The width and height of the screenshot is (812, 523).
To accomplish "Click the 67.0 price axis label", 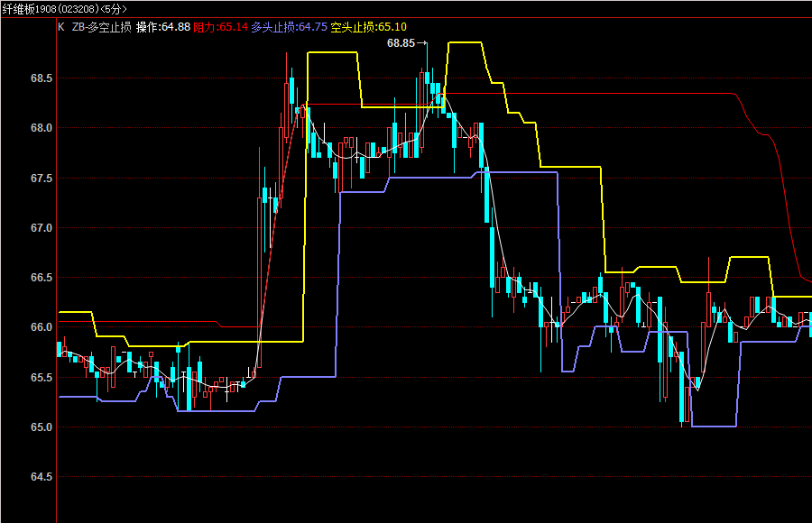I will (42, 228).
